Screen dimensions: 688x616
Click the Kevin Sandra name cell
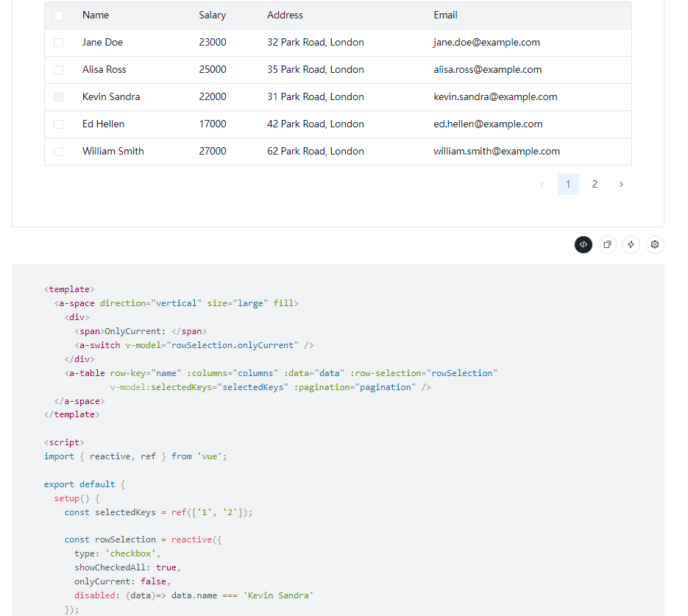tap(111, 96)
